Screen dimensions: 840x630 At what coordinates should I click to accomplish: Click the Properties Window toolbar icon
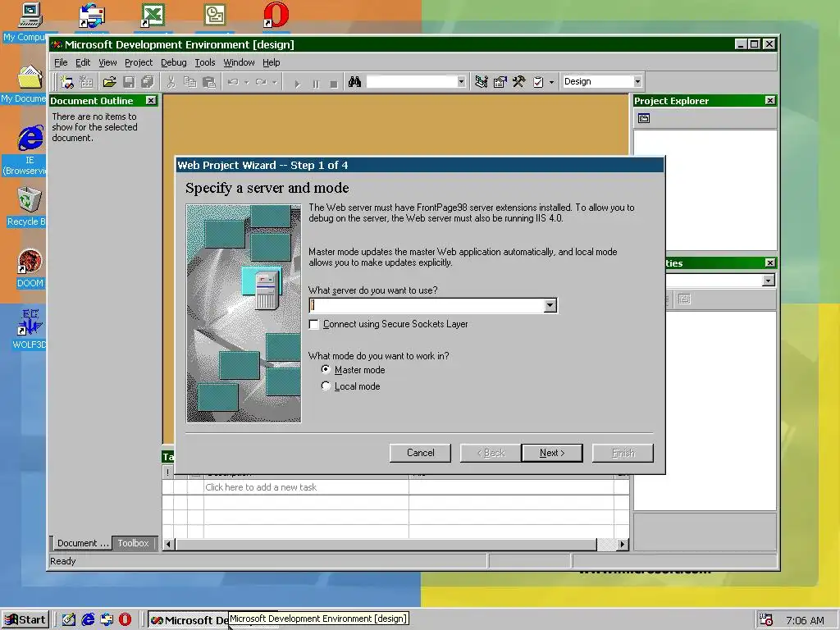[x=500, y=82]
